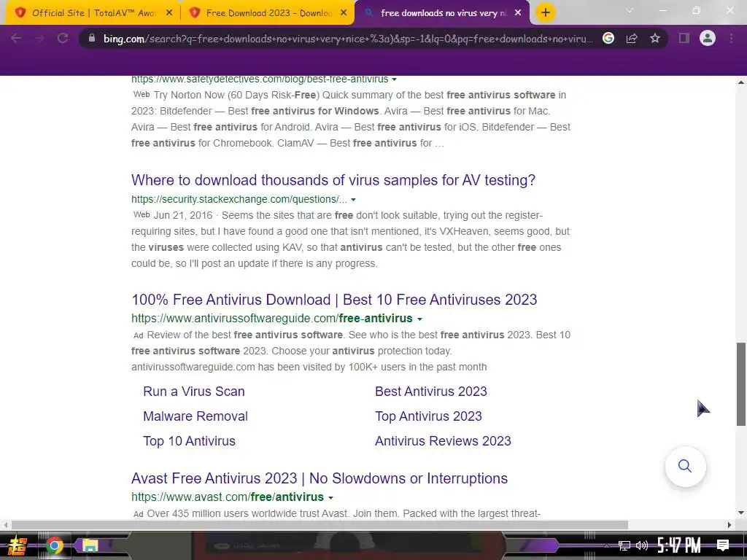Click the vertical scrollbar thumb
Viewport: 747px width, 560px height.
coord(741,384)
